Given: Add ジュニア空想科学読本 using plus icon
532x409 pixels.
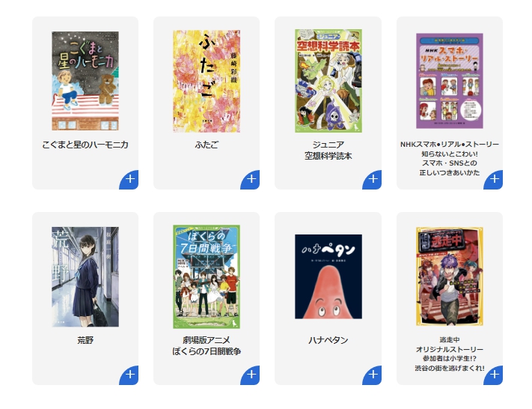Looking at the screenshot, I should coord(373,180).
